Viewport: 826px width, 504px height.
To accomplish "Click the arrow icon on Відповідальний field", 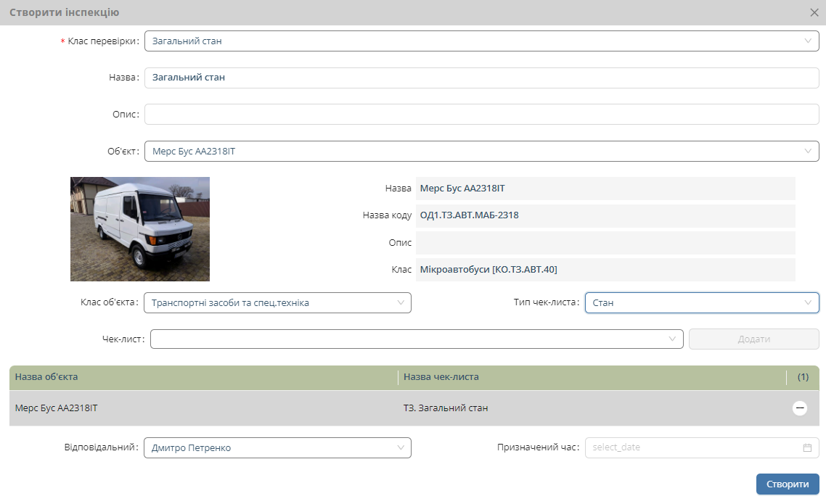I will 401,447.
